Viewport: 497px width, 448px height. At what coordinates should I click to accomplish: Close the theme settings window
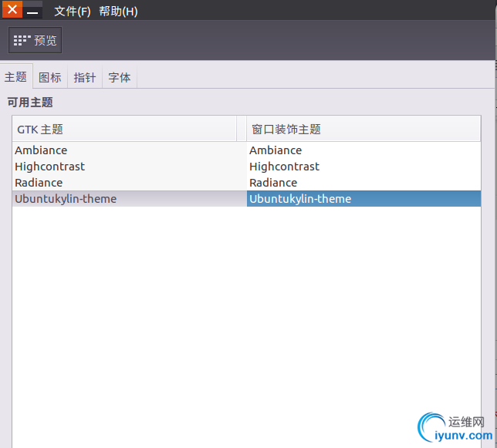pyautogui.click(x=12, y=9)
